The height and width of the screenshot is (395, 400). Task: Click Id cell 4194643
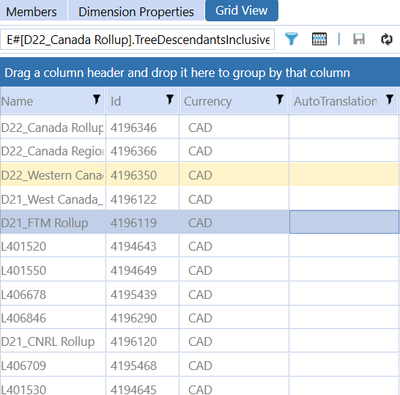tap(143, 246)
